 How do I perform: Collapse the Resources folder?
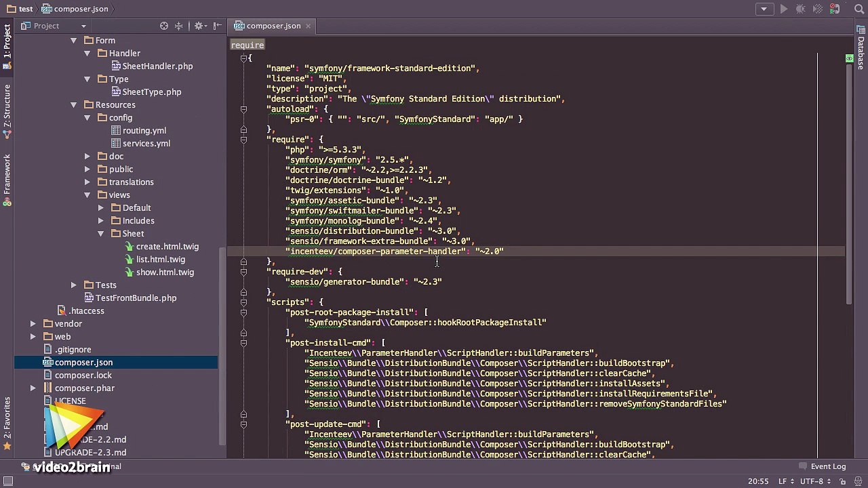pyautogui.click(x=74, y=105)
